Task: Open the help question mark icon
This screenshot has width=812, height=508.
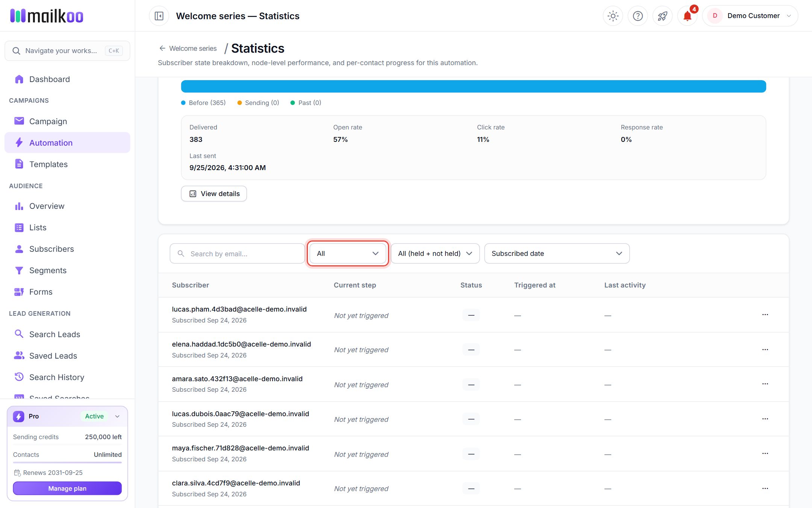Action: pyautogui.click(x=638, y=16)
